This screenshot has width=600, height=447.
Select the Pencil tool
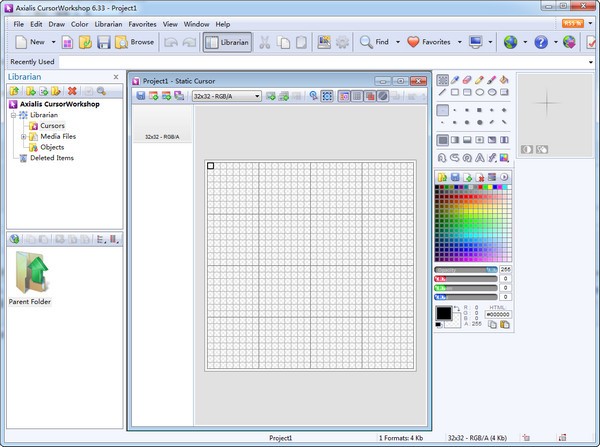[x=479, y=80]
